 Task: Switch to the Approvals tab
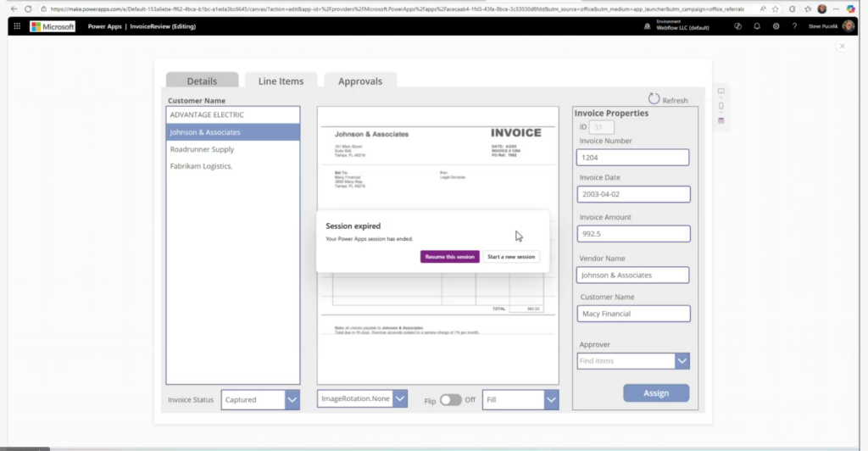(x=360, y=81)
